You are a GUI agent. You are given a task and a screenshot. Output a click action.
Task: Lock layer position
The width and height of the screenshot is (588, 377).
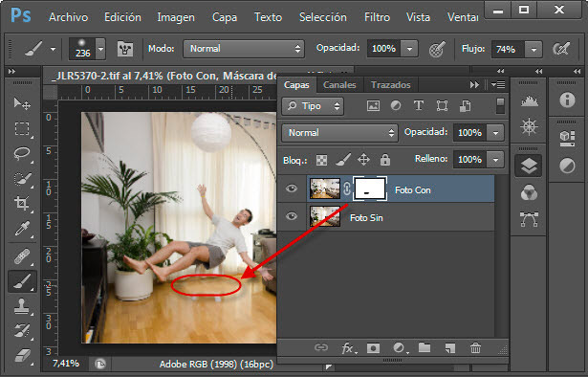pyautogui.click(x=363, y=160)
